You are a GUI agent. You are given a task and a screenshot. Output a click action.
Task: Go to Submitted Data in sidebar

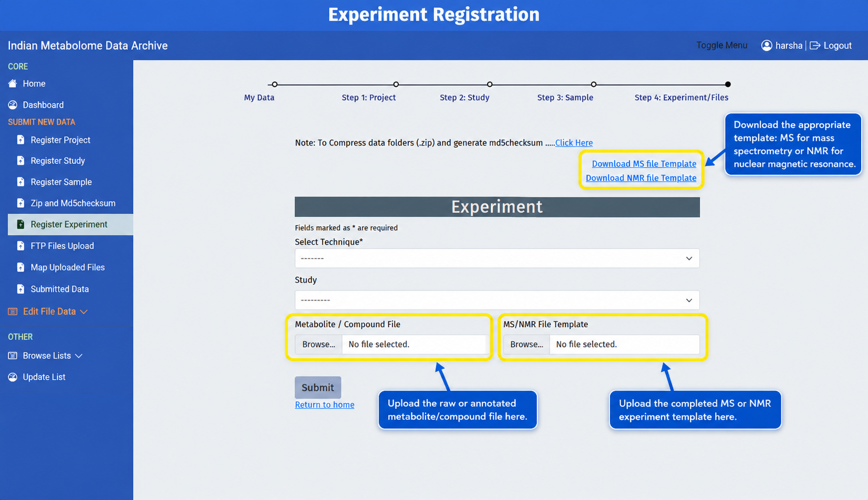coord(59,289)
